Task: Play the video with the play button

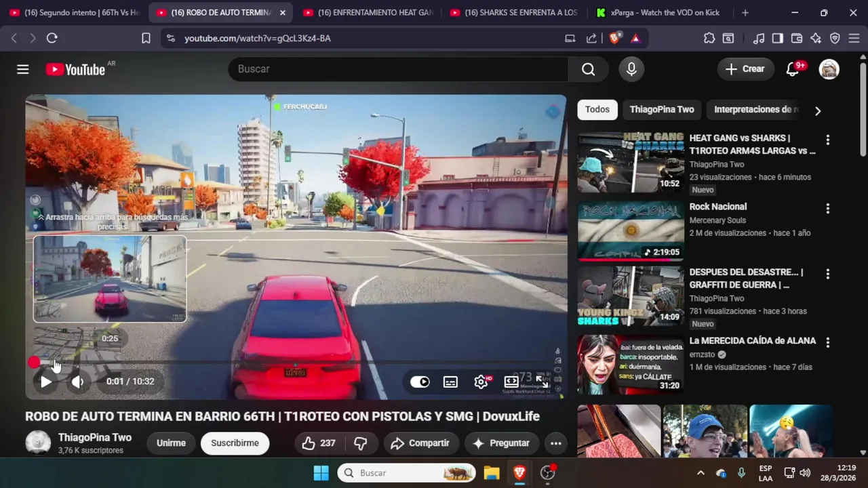Action: [45, 382]
